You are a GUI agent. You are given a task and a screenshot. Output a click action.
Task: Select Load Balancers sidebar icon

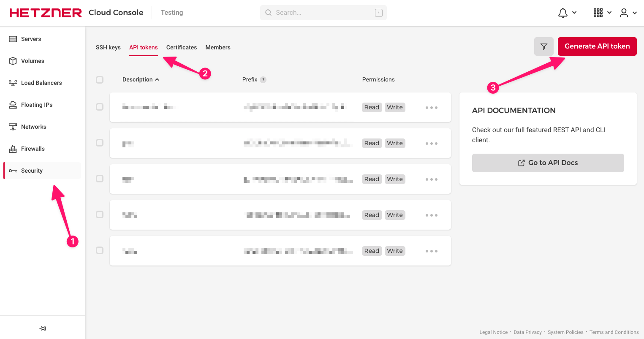coord(13,83)
